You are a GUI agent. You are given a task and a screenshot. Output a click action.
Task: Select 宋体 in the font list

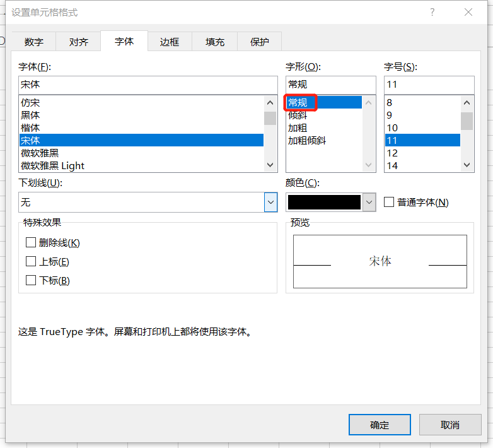tap(141, 140)
